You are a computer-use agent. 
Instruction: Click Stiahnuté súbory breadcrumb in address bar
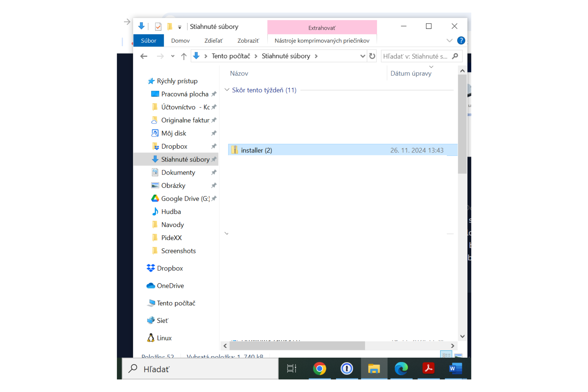(x=286, y=56)
